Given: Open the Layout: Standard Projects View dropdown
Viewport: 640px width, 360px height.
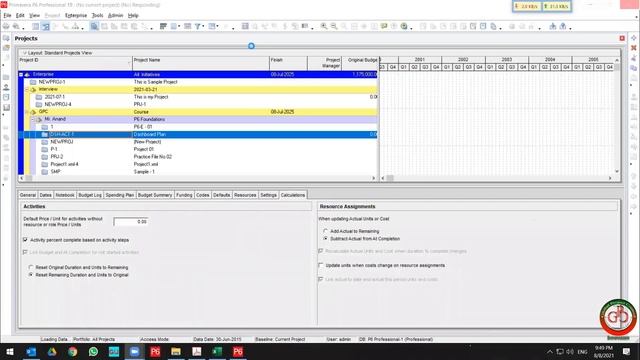Looking at the screenshot, I should click(24, 53).
